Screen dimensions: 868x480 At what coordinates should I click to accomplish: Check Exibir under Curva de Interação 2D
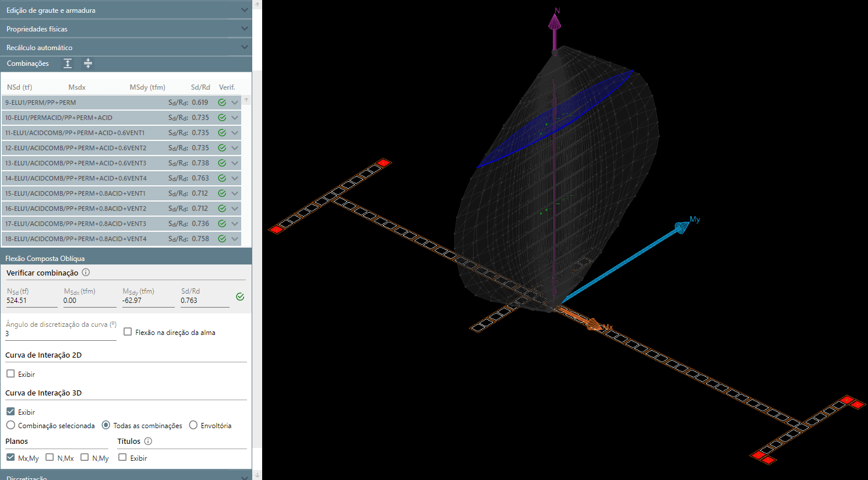[x=10, y=374]
